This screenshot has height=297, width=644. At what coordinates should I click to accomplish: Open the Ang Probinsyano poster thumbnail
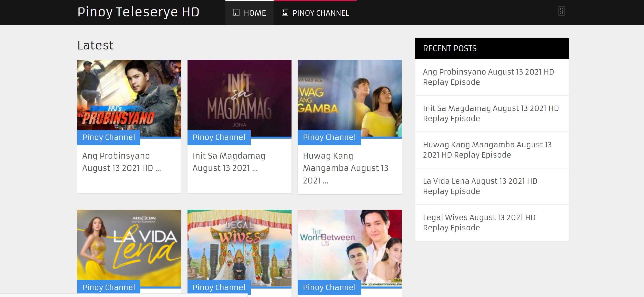coord(129,98)
